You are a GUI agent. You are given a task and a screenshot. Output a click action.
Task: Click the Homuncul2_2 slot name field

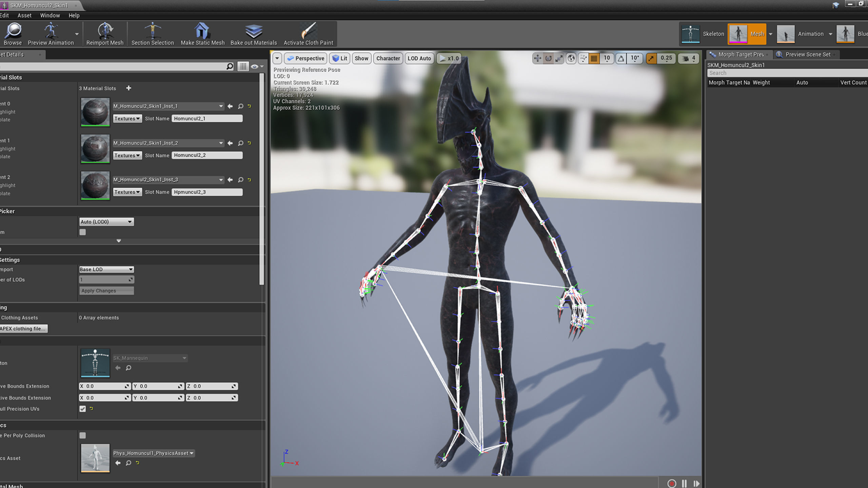point(207,155)
